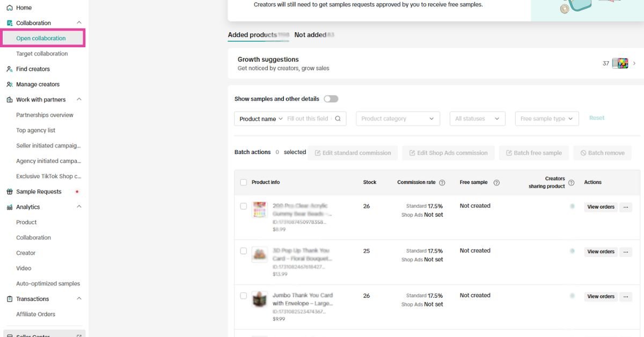Open more options for the Gummy Bear Beads row
This screenshot has width=644, height=337.
point(626,207)
